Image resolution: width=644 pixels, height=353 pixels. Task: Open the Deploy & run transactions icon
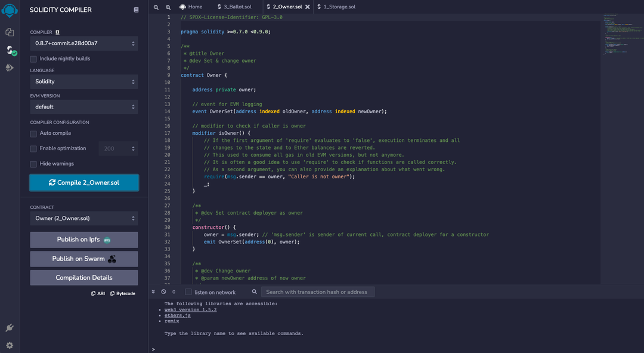(10, 67)
